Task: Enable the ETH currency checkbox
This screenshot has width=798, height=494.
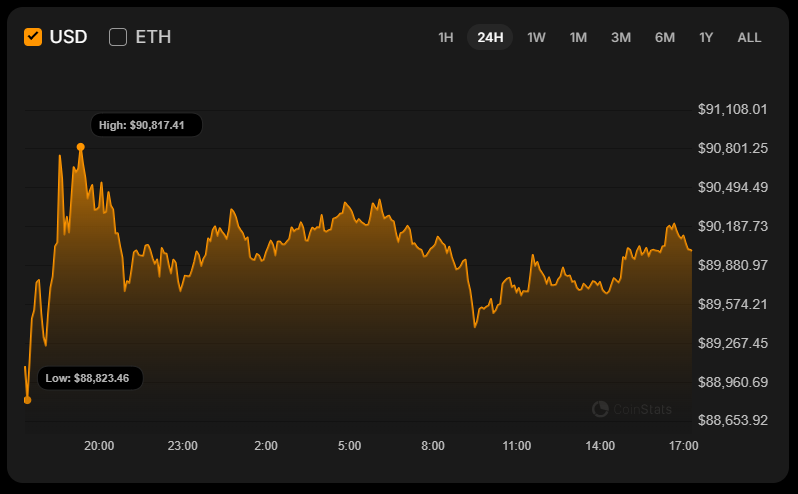Action: point(118,37)
